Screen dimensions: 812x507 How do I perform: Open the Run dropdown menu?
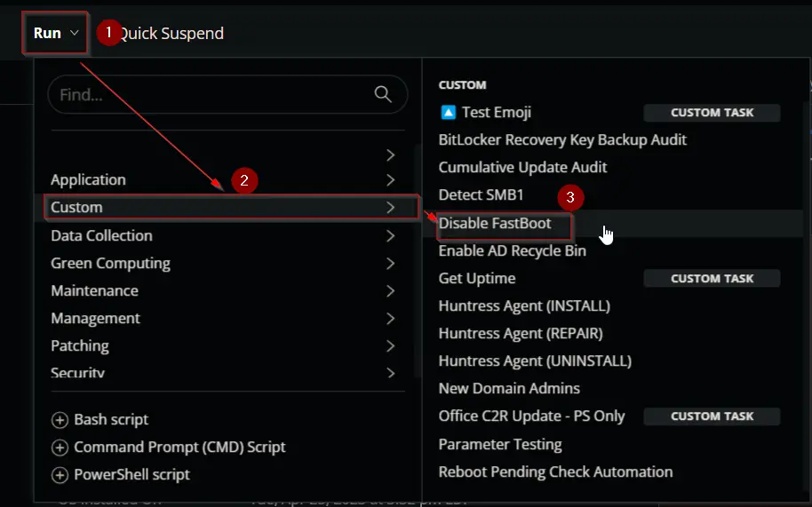(x=55, y=33)
